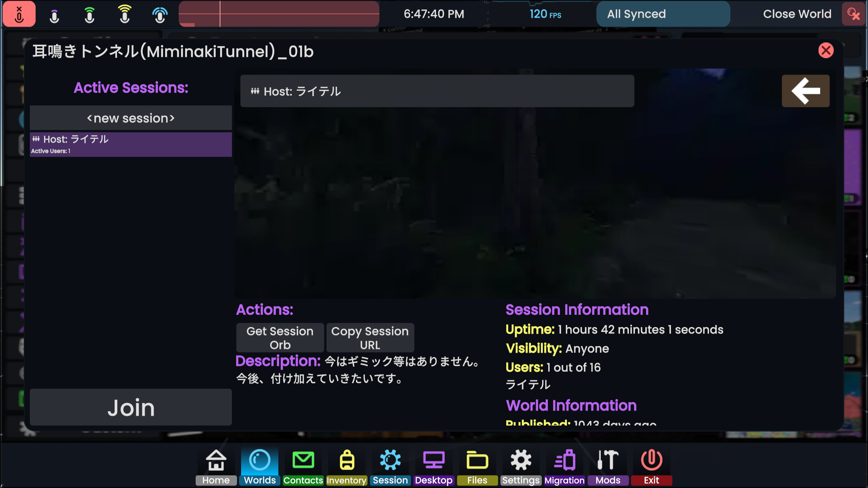
Task: Click Copy Session URL button
Action: [x=370, y=338]
